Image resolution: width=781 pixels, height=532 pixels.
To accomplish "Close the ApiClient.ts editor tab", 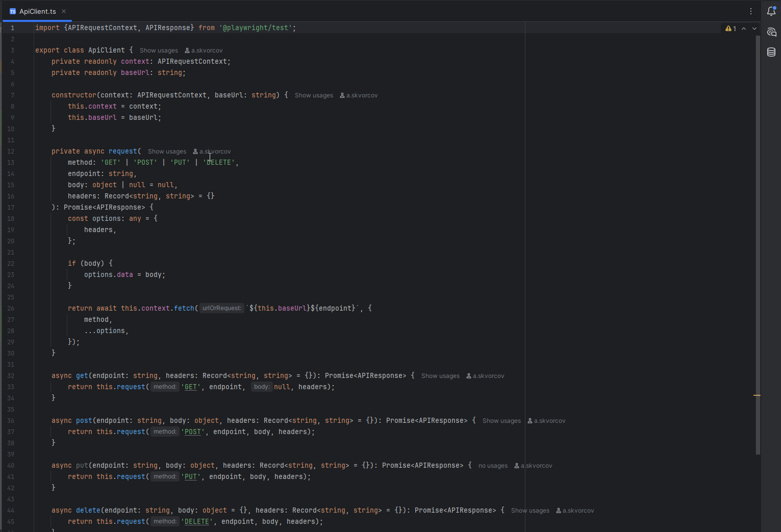I will point(64,11).
